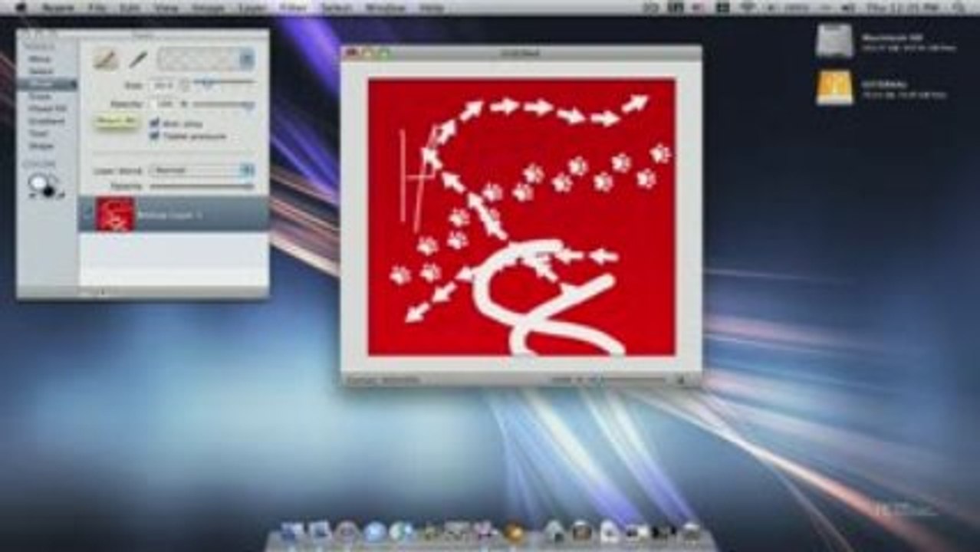Open the Apple menu

click(x=21, y=8)
